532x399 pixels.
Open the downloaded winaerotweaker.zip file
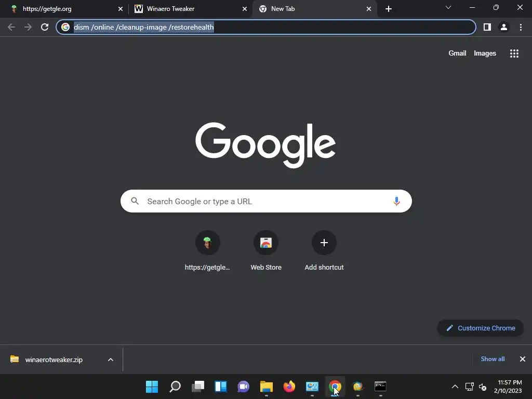click(54, 360)
